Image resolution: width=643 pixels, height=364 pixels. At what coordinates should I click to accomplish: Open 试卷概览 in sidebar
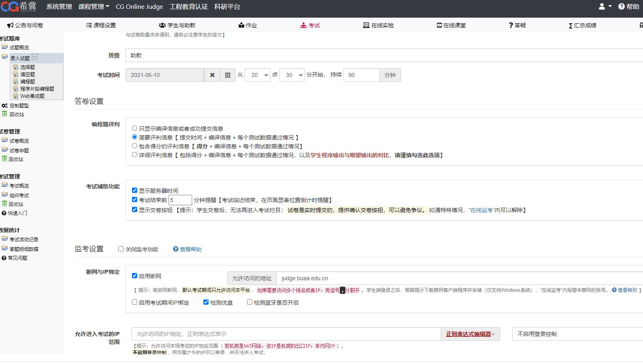[19, 141]
